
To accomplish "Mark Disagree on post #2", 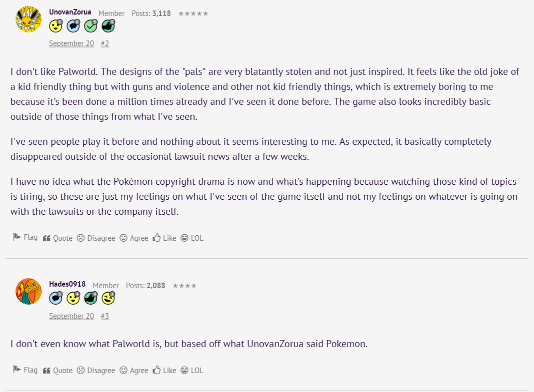I will (95, 238).
